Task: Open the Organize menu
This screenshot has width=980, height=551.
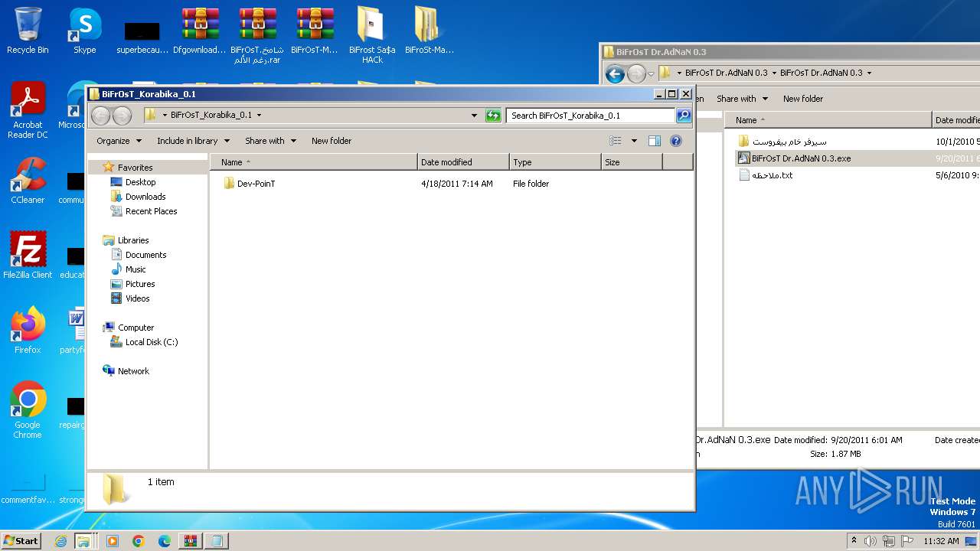Action: [119, 141]
